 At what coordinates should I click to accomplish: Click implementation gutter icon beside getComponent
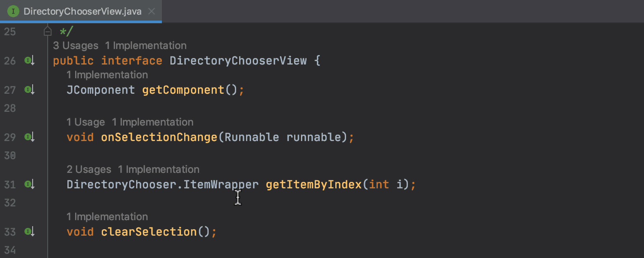click(29, 90)
